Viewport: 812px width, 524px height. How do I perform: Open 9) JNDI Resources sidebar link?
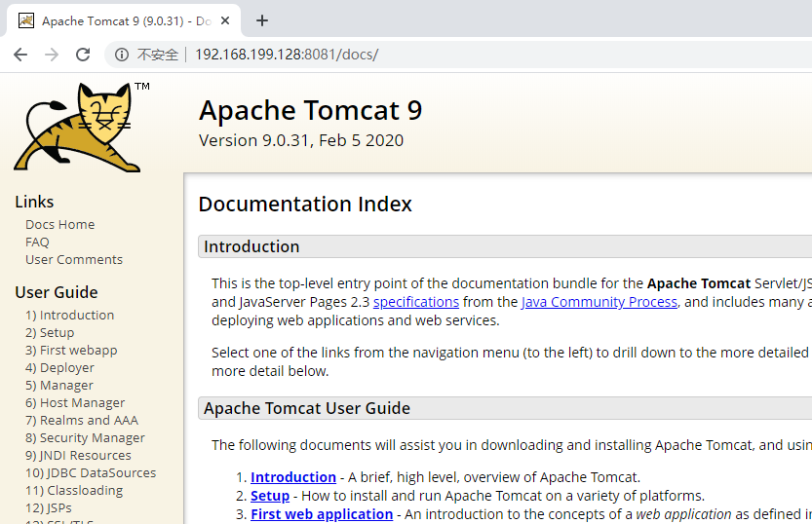pyautogui.click(x=78, y=455)
